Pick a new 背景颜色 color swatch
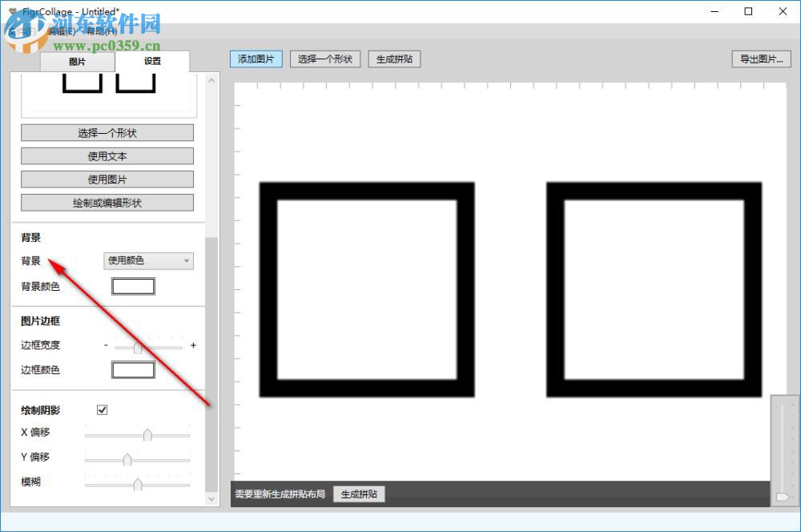801x532 pixels. click(133, 285)
